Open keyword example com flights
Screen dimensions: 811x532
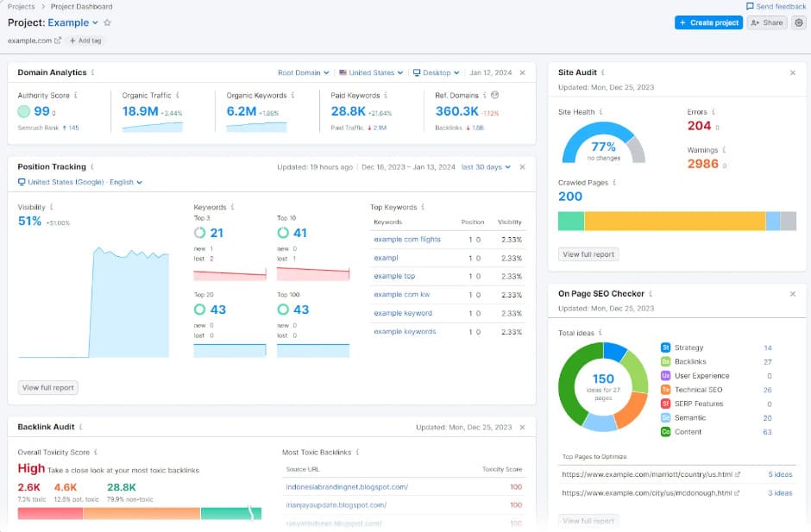coord(407,240)
